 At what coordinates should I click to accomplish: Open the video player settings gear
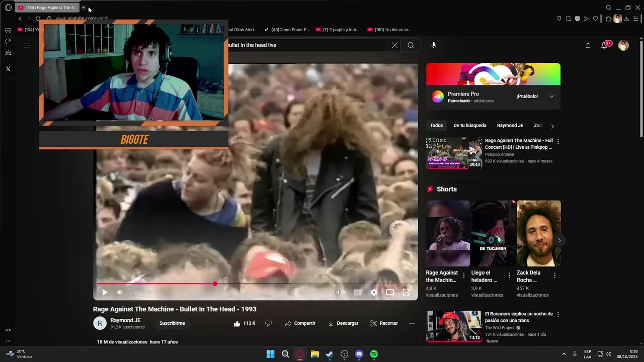click(374, 292)
